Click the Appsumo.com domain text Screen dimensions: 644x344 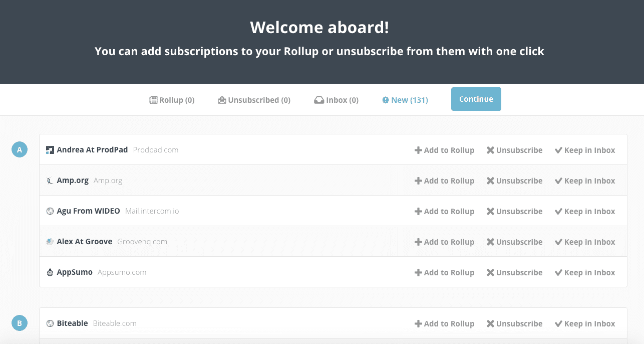coord(122,272)
